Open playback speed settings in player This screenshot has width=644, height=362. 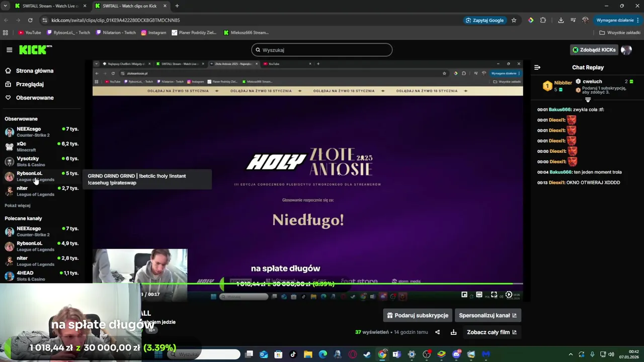click(509, 295)
